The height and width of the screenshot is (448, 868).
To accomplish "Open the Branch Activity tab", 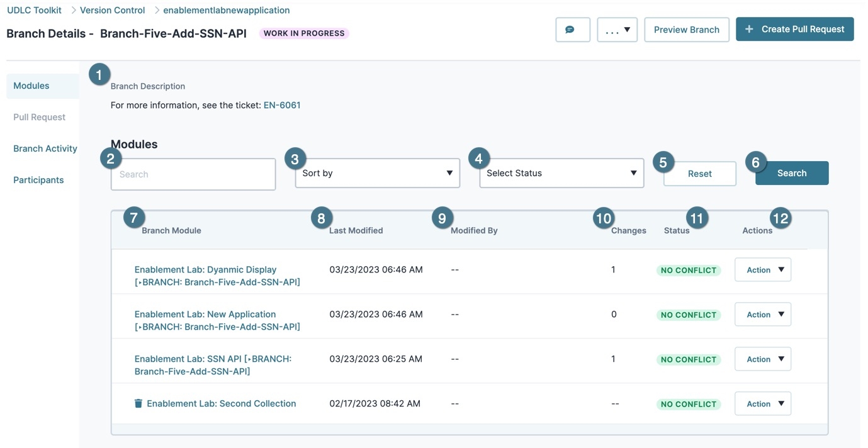I will click(x=45, y=148).
